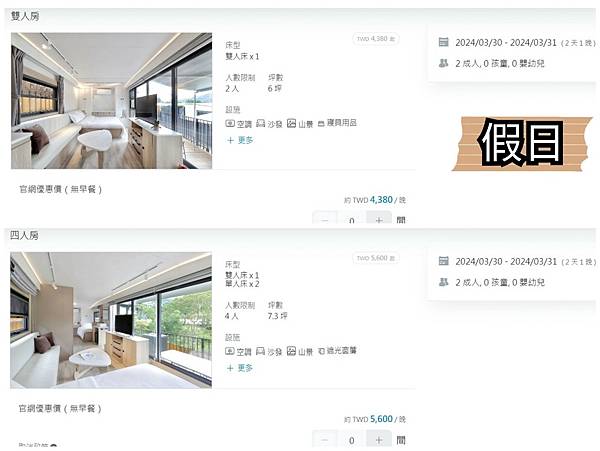Decrease 四人房 room count with minus button

tap(324, 439)
